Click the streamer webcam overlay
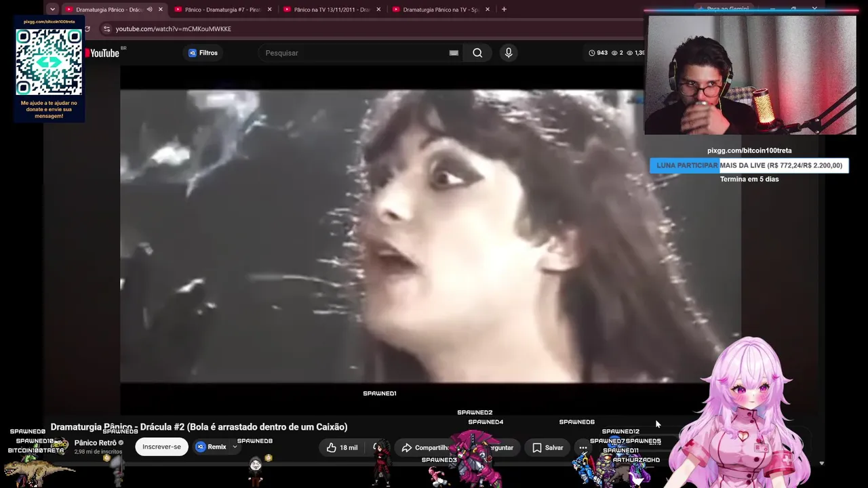Viewport: 868px width, 488px height. pyautogui.click(x=751, y=75)
